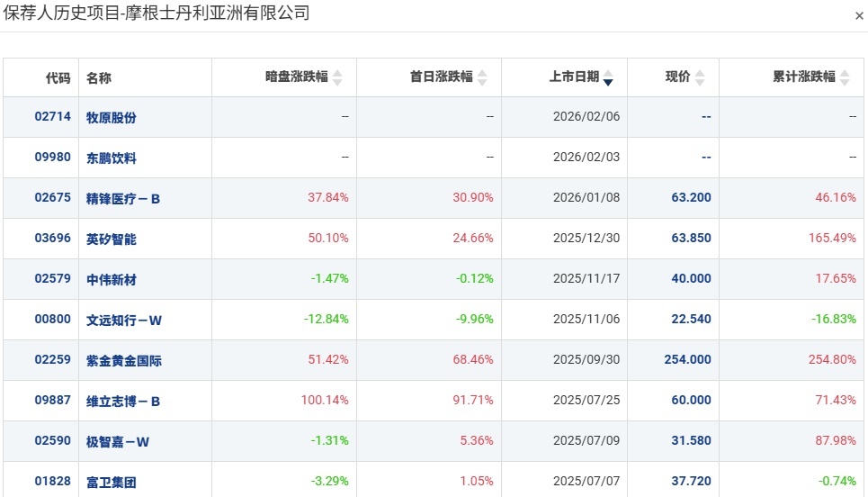Image resolution: width=868 pixels, height=497 pixels.
Task: Click stock code 09887
Action: [x=52, y=400]
